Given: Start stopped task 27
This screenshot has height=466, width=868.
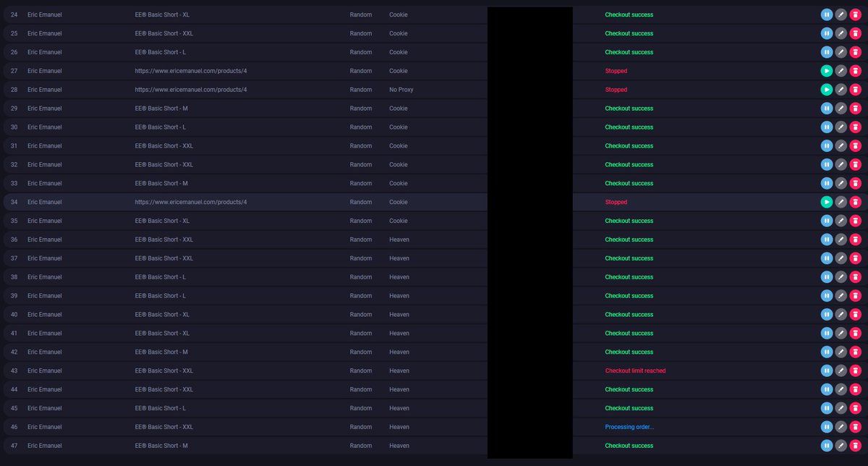Looking at the screenshot, I should click(827, 71).
